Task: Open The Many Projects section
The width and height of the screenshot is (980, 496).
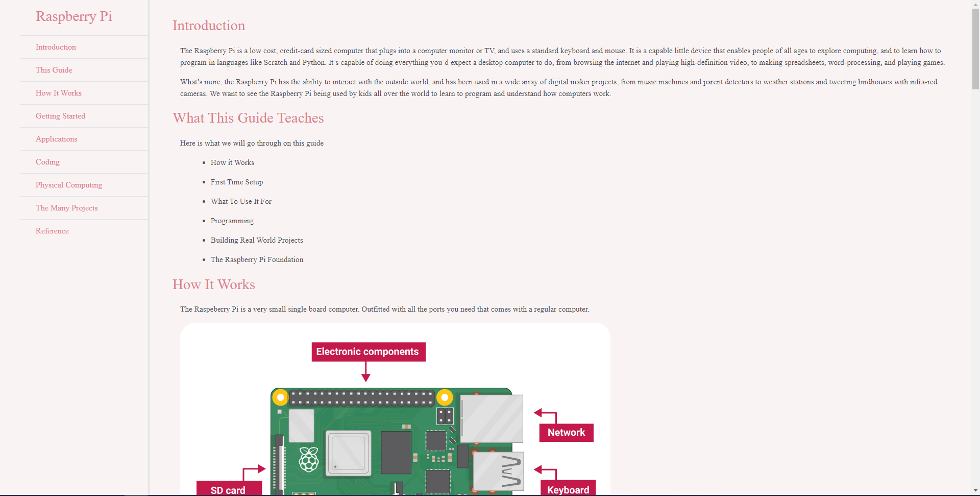Action: 66,208
